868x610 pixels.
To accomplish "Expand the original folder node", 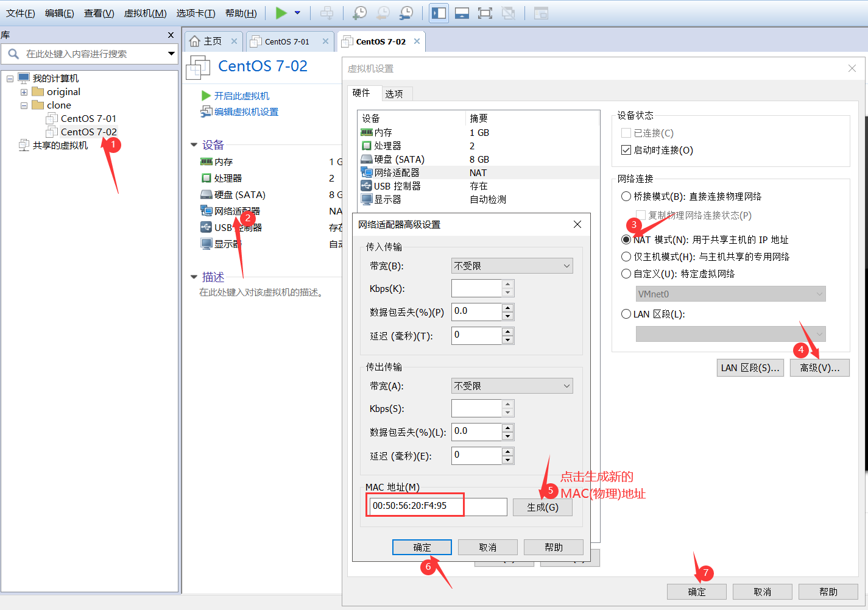I will pyautogui.click(x=24, y=92).
